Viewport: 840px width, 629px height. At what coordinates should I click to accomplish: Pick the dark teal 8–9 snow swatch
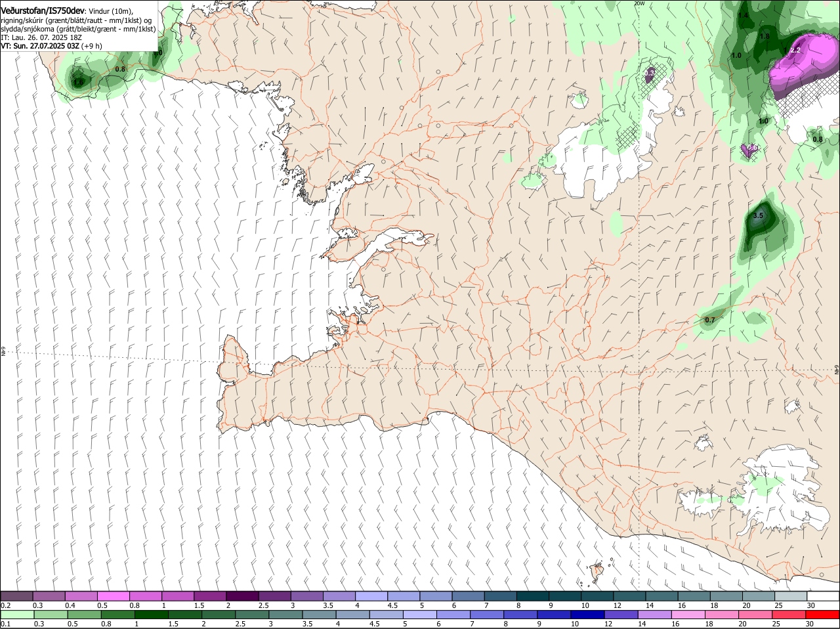(x=533, y=596)
